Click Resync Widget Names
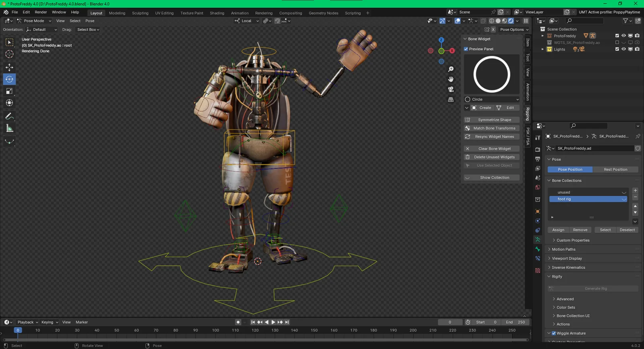The height and width of the screenshot is (349, 644). (492, 137)
